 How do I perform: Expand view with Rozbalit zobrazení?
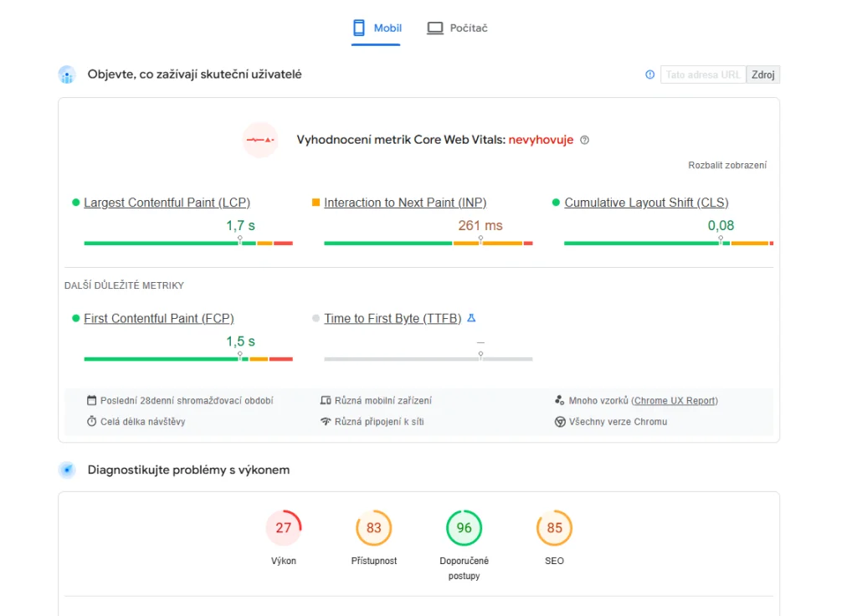pyautogui.click(x=726, y=165)
